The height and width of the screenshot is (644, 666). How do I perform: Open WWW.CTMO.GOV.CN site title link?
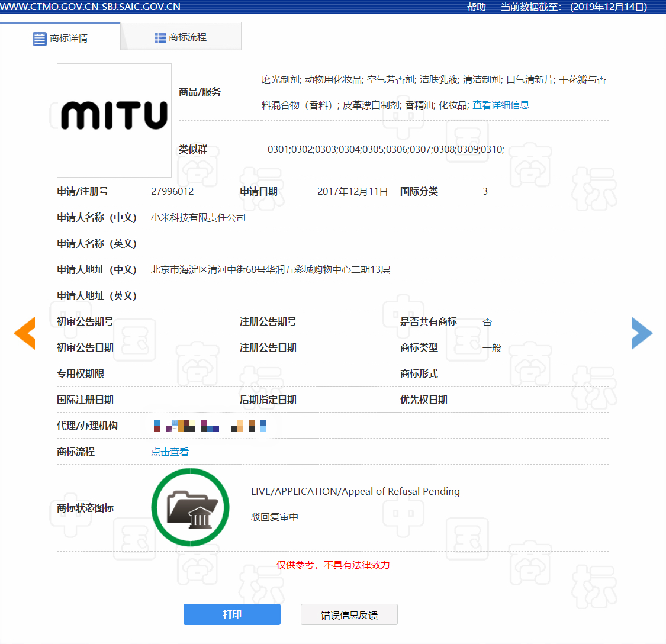(x=47, y=7)
